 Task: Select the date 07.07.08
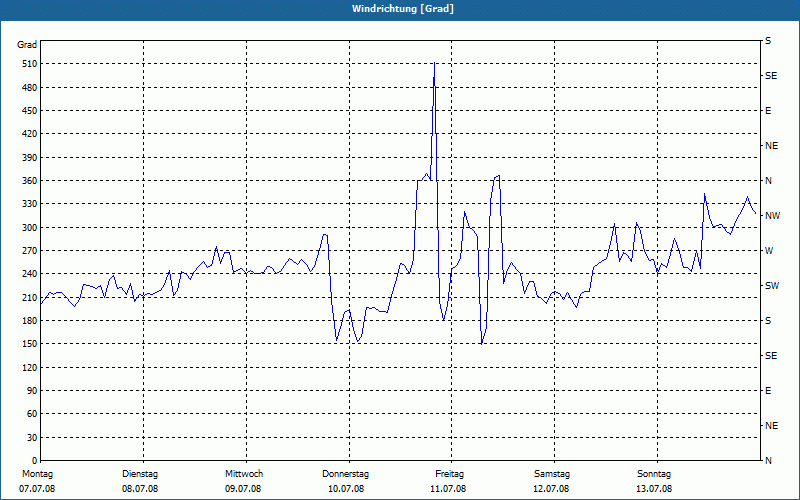pyautogui.click(x=37, y=489)
